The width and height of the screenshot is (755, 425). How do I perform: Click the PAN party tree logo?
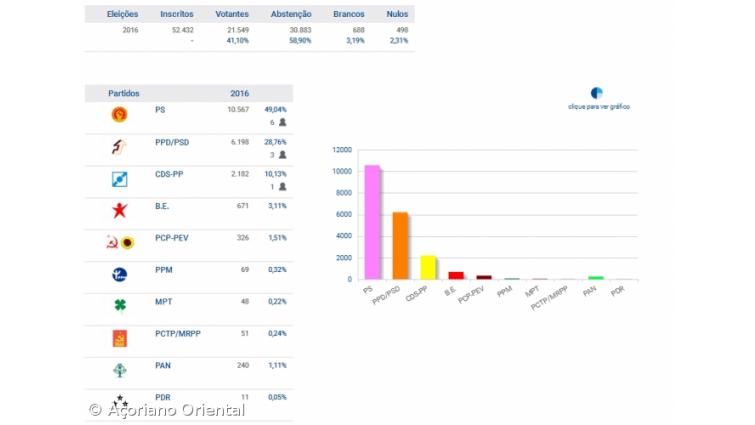119,370
